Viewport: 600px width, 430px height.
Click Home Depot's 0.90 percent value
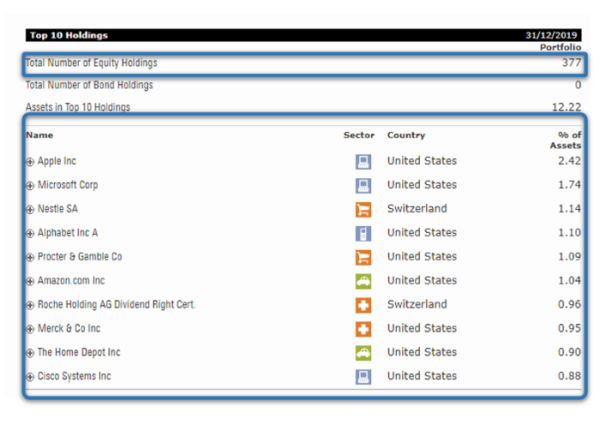(x=569, y=352)
